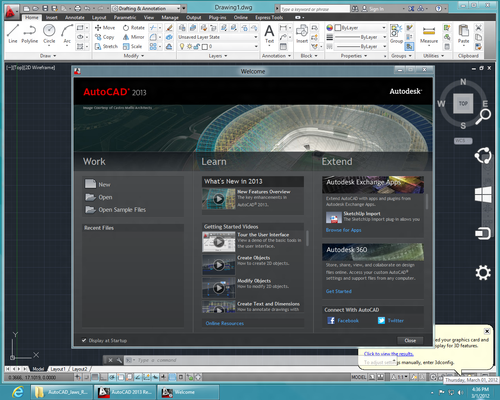Viewport: 500px width, 400px height.
Task: Click the Devices charm icon
Action: pyautogui.click(x=483, y=233)
